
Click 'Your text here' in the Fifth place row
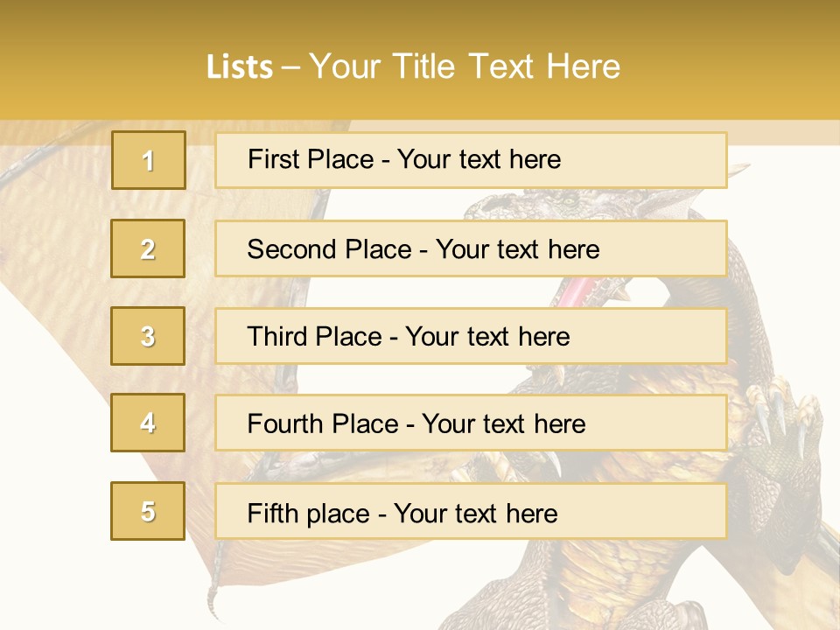pyautogui.click(x=475, y=513)
